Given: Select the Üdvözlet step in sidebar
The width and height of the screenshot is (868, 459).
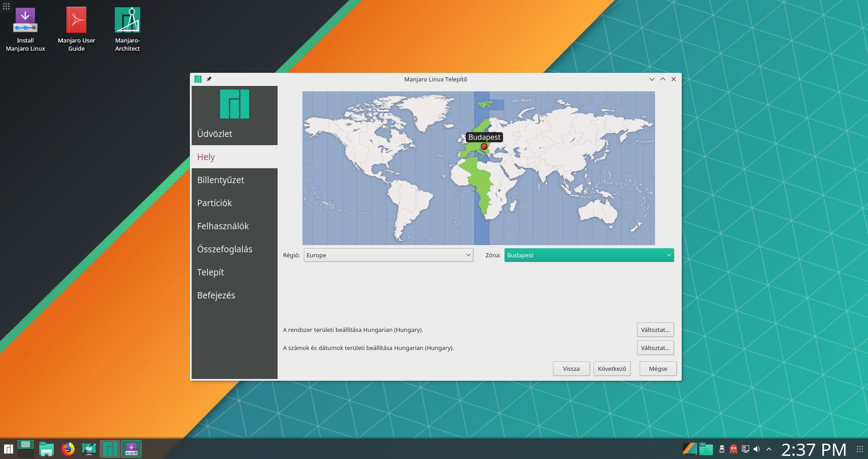Looking at the screenshot, I should (235, 134).
